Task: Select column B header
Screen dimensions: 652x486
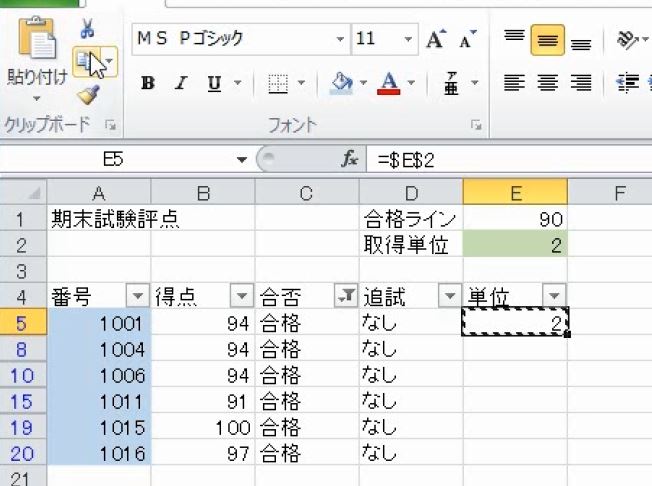Action: (x=203, y=192)
